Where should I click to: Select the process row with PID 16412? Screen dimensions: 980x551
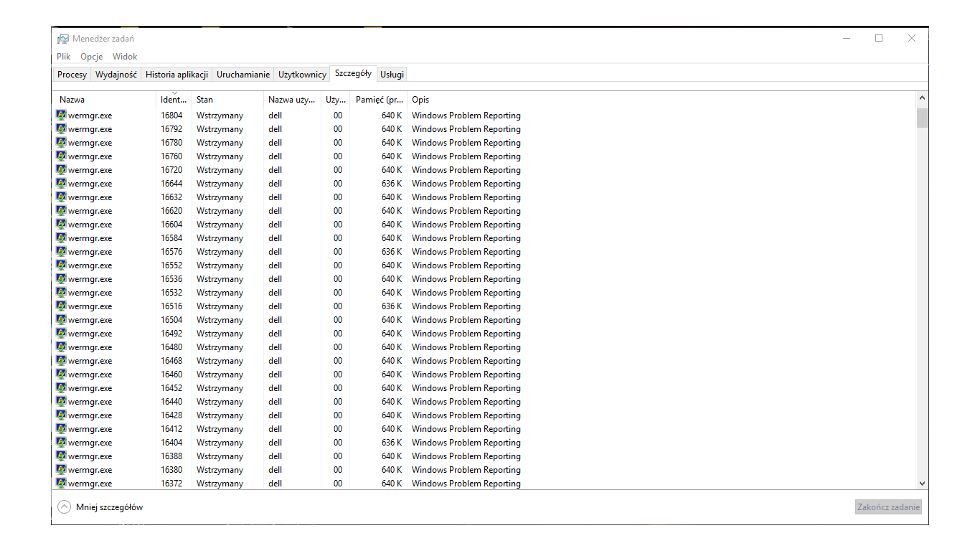pos(485,429)
